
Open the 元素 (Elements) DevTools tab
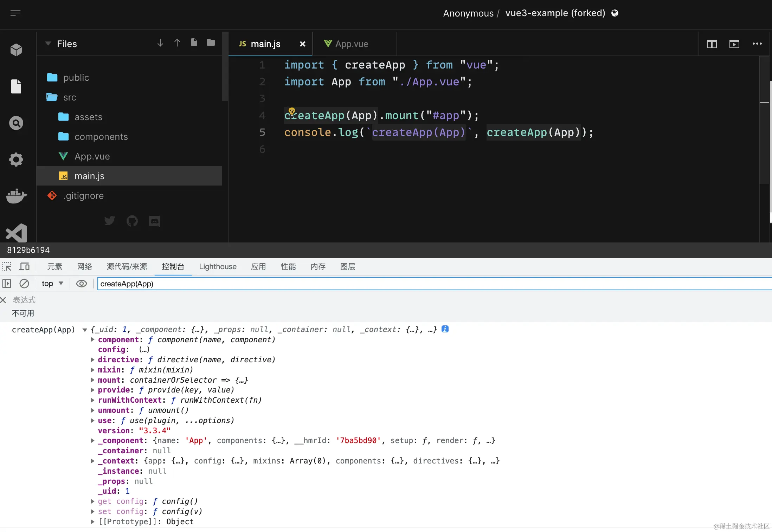coord(54,267)
